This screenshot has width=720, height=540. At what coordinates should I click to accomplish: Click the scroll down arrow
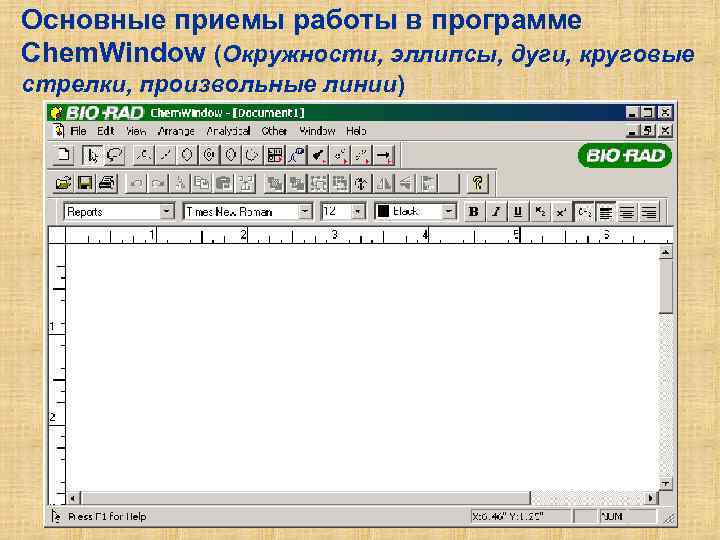click(665, 484)
